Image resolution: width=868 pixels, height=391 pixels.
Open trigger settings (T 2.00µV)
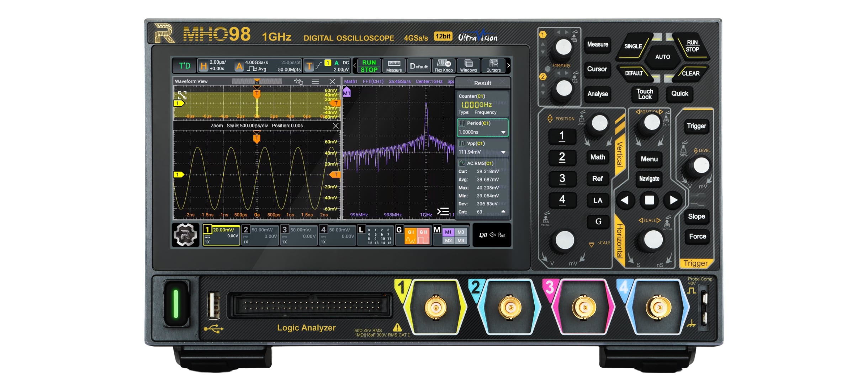coord(327,66)
